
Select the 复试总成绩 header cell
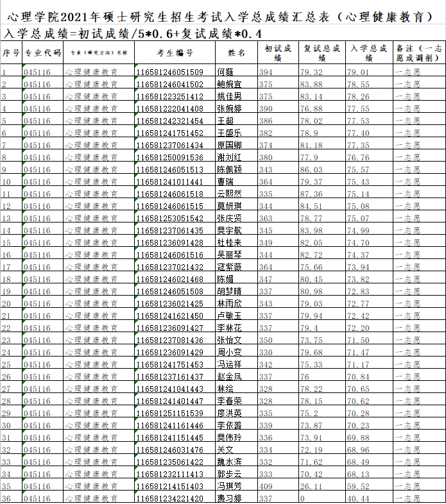click(322, 53)
